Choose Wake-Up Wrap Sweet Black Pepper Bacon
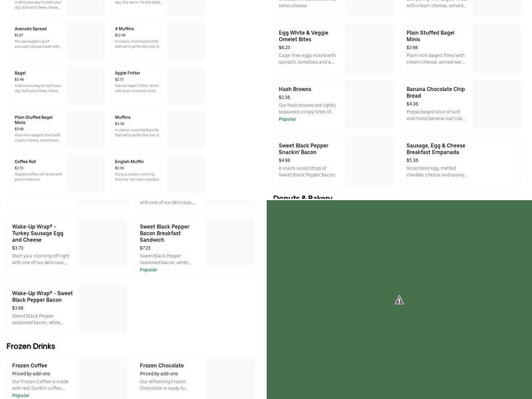Screen dimensions: 532x399 point(42,297)
